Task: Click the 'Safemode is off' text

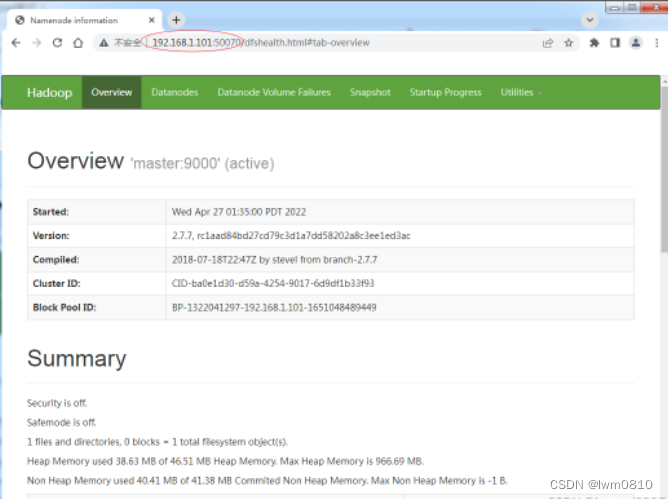Action: pyautogui.click(x=61, y=422)
